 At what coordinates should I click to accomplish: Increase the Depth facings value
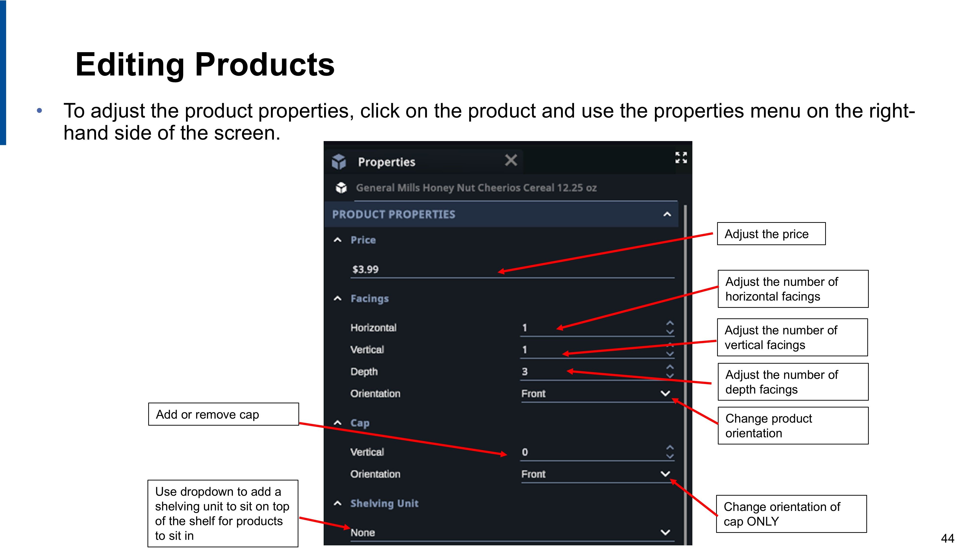coord(670,367)
